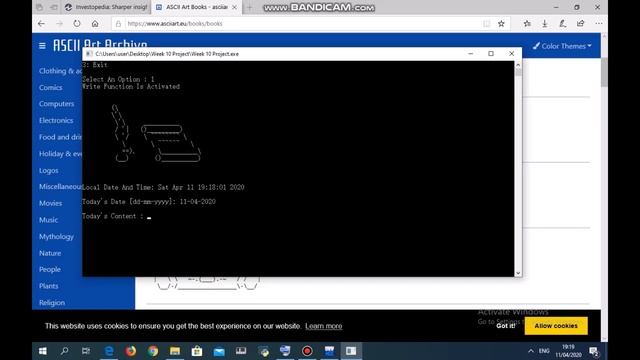Toggle reading view in address bar

[x=487, y=24]
